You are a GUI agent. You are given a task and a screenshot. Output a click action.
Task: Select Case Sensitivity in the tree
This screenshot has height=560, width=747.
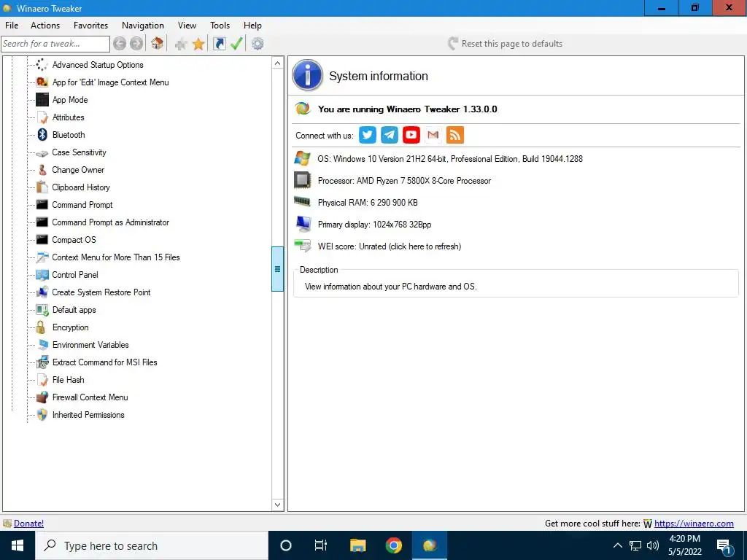79,152
